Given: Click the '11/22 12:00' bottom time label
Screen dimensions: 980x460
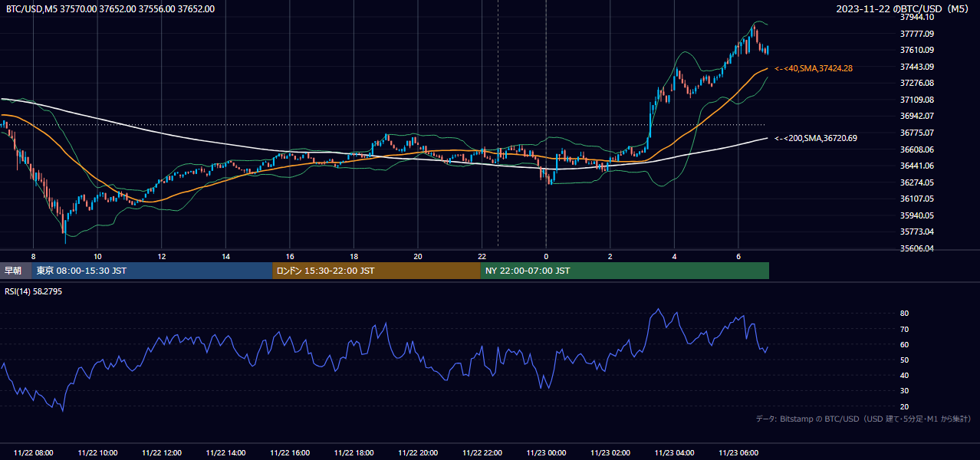Looking at the screenshot, I should click(162, 453).
